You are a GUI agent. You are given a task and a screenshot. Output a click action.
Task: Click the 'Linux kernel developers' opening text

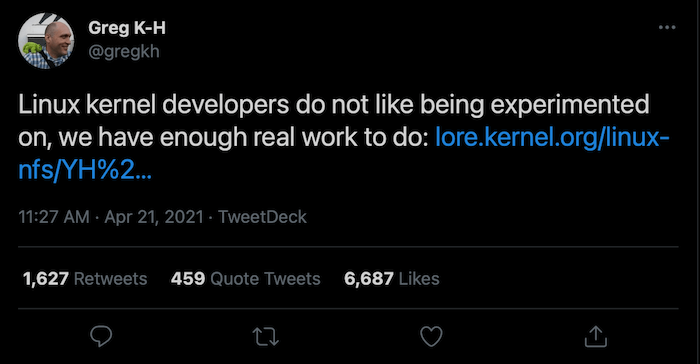pyautogui.click(x=154, y=105)
